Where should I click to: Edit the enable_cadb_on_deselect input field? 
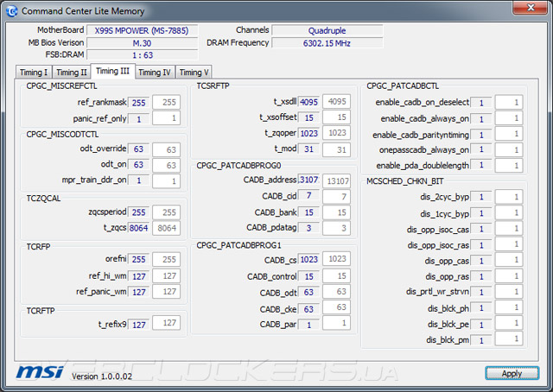tap(509, 102)
